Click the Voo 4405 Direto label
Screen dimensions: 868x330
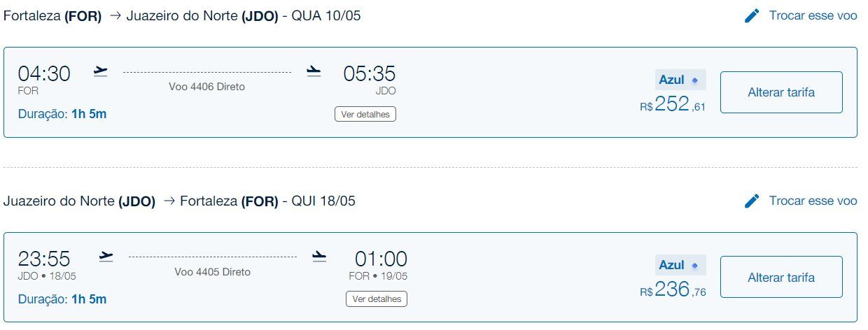(x=213, y=272)
